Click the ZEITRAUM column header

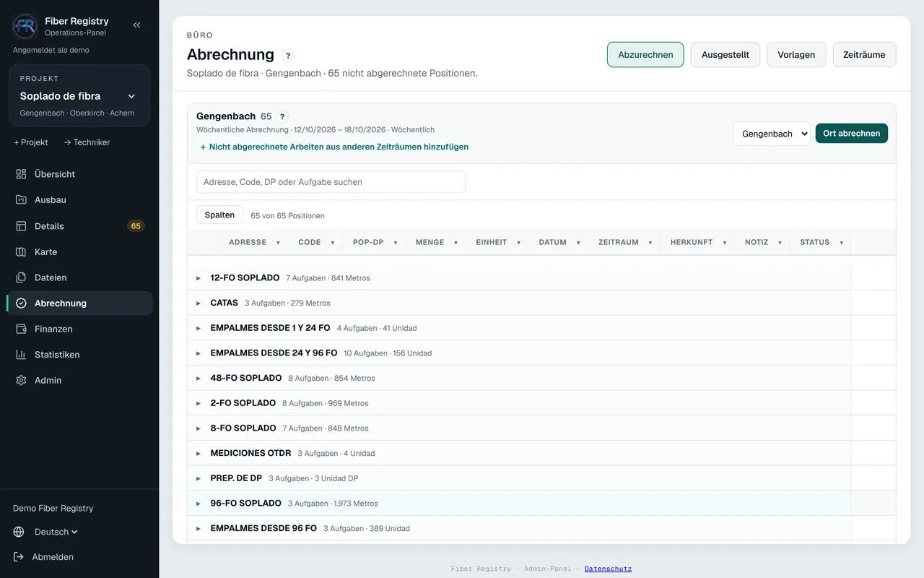[x=619, y=243]
